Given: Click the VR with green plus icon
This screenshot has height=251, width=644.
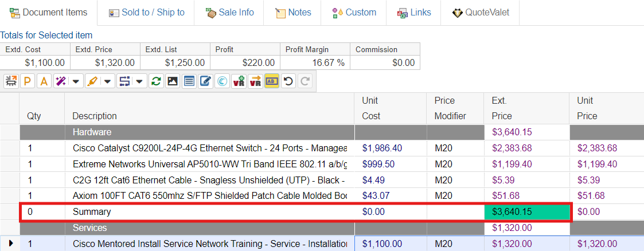Looking at the screenshot, I should (x=239, y=81).
